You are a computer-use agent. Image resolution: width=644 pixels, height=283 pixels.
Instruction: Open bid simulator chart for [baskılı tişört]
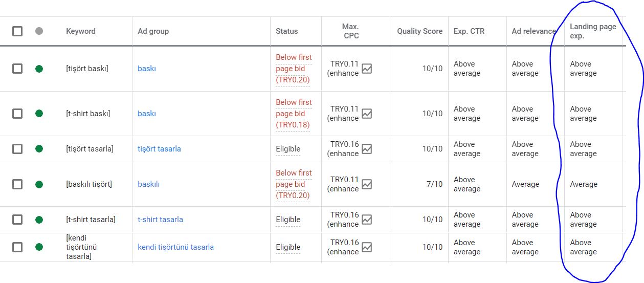coord(367,184)
